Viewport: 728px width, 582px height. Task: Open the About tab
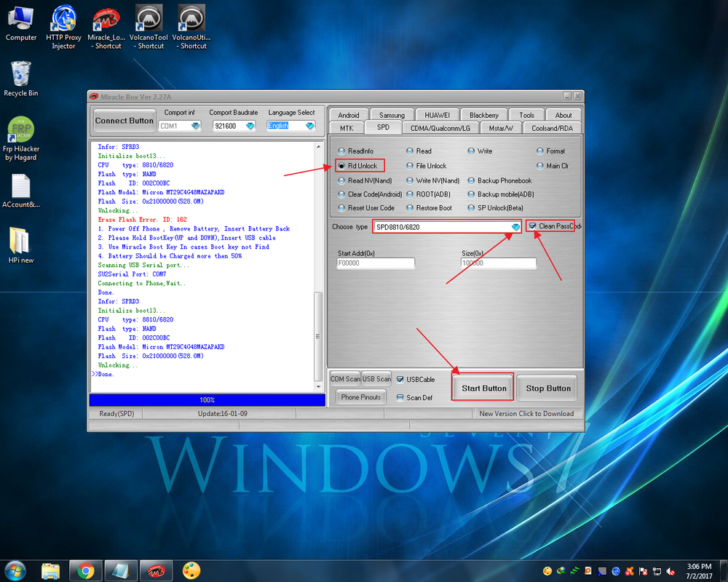pos(563,115)
